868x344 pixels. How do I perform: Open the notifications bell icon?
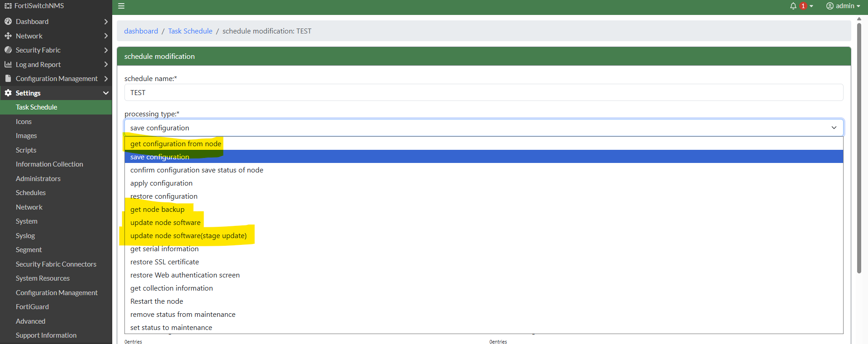(793, 6)
